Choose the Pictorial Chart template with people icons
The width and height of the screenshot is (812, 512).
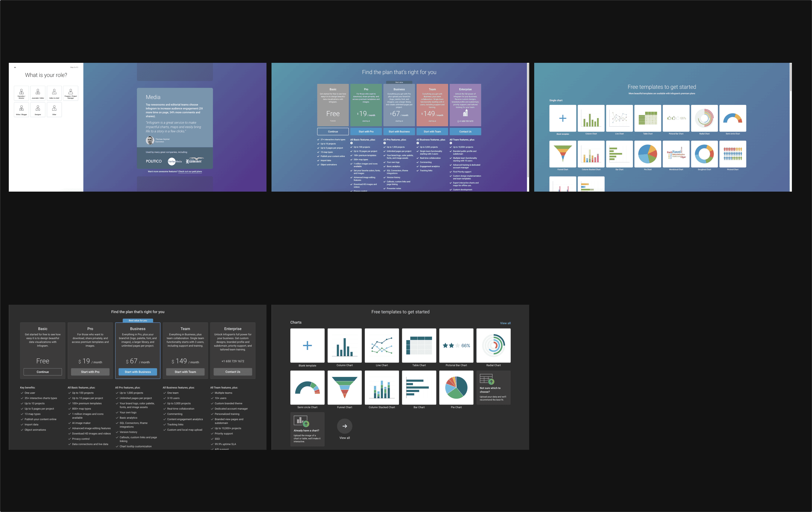click(732, 154)
